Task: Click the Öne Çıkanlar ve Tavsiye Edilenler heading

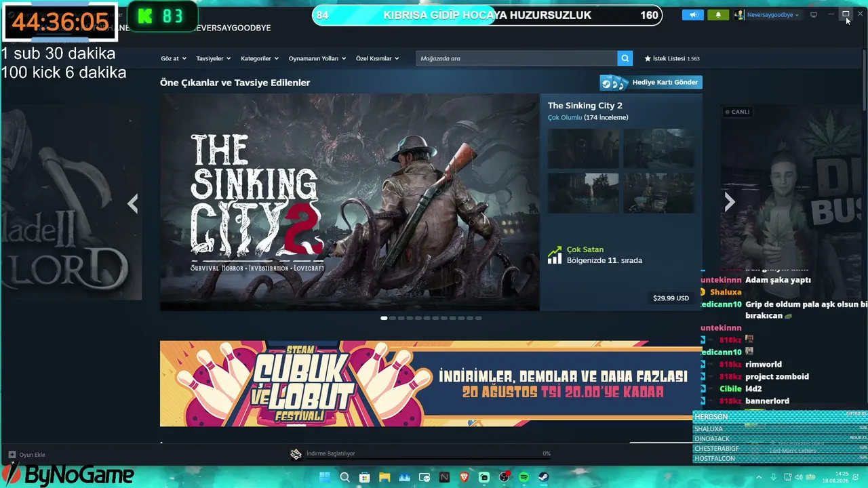Action: pos(235,83)
